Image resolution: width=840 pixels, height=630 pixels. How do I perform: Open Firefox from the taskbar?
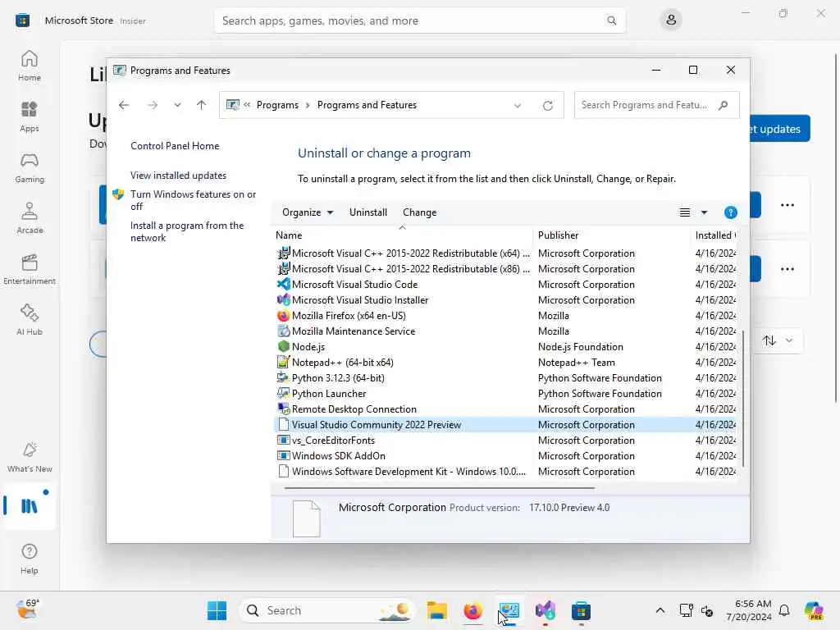point(473,610)
